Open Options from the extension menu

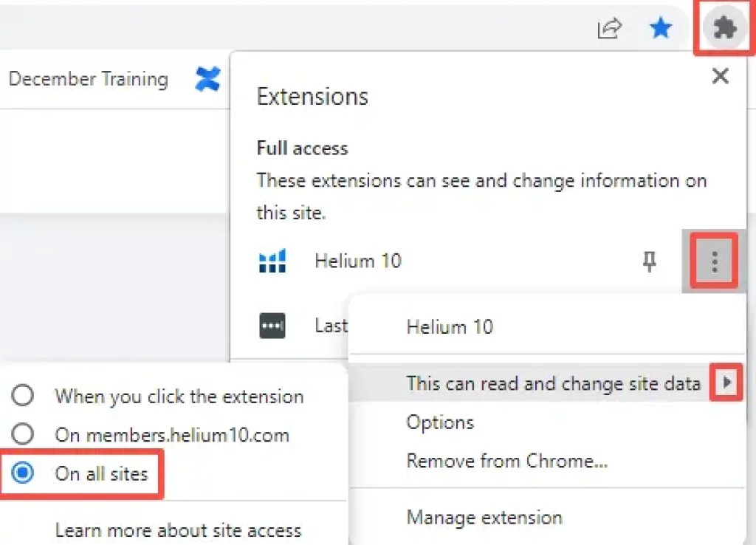440,422
